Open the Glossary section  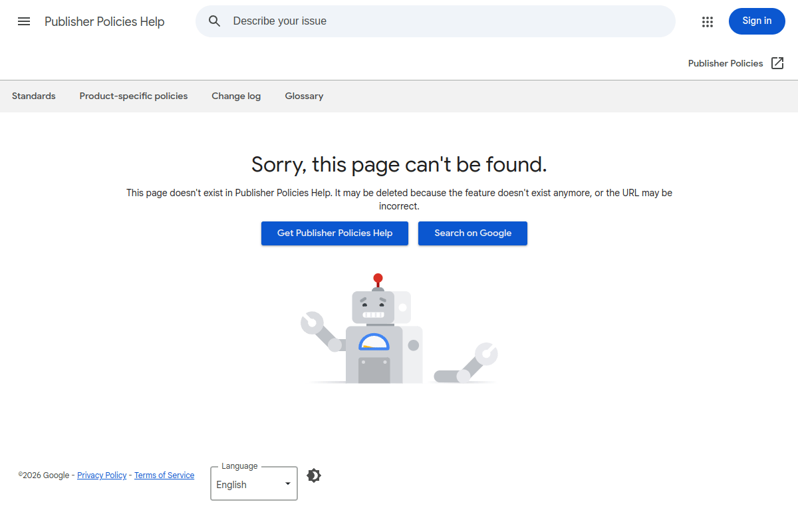(304, 96)
